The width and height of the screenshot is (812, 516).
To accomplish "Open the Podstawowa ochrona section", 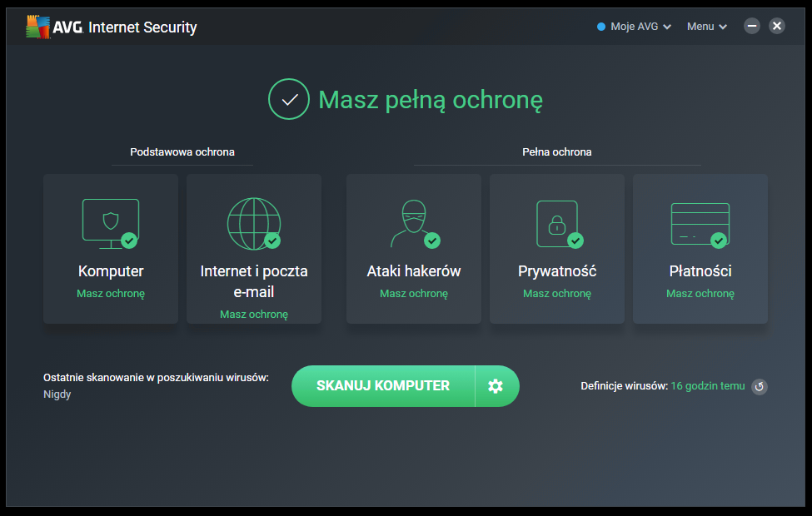I will click(182, 151).
